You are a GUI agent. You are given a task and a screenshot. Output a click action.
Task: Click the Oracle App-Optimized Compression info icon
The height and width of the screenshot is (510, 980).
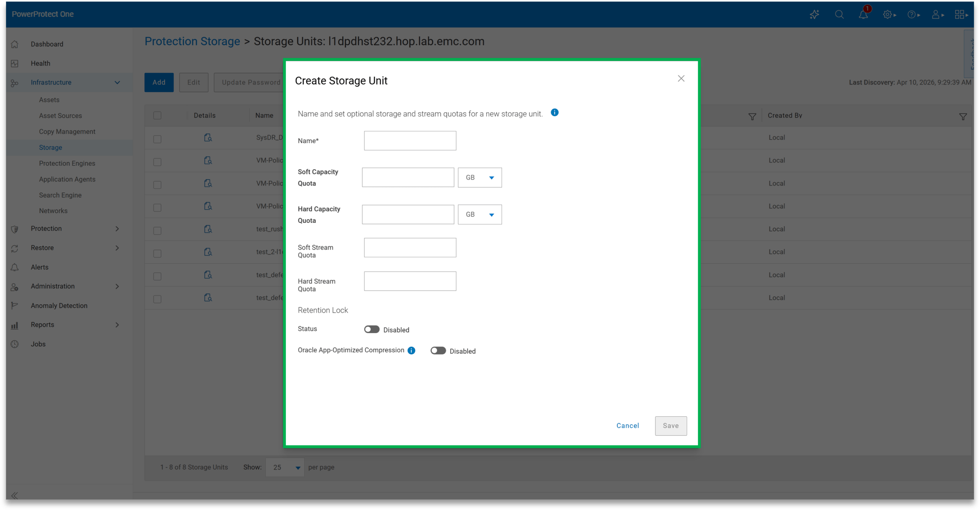411,350
